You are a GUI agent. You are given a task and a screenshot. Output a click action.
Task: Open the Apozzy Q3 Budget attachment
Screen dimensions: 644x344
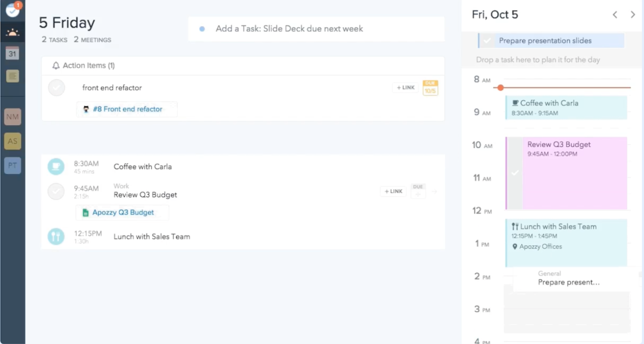click(123, 212)
